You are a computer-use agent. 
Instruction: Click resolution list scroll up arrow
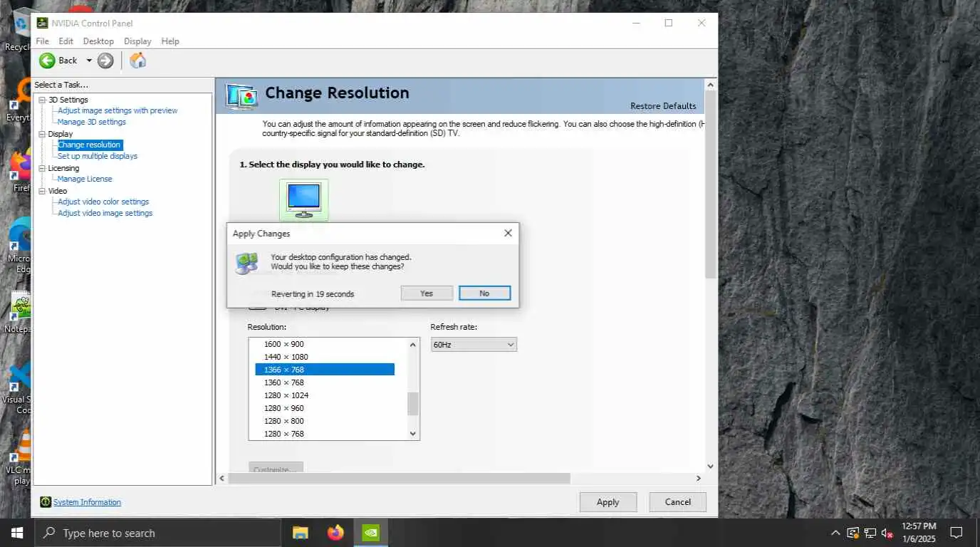point(412,345)
